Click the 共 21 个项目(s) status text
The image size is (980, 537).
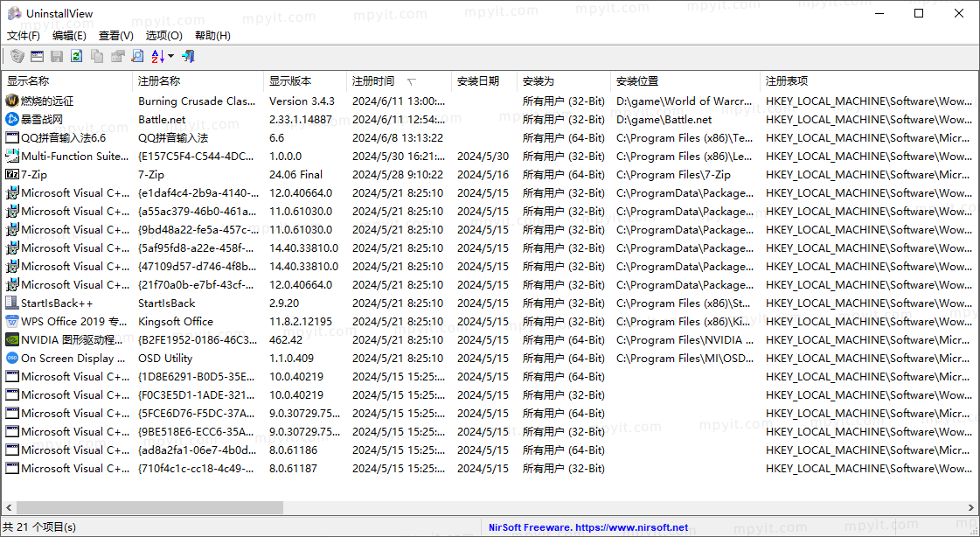39,527
